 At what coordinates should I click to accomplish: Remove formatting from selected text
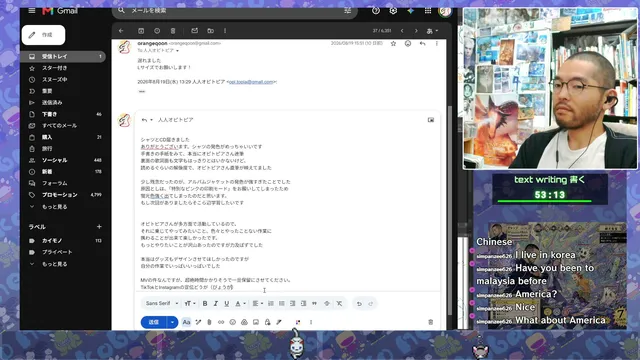tap(339, 303)
